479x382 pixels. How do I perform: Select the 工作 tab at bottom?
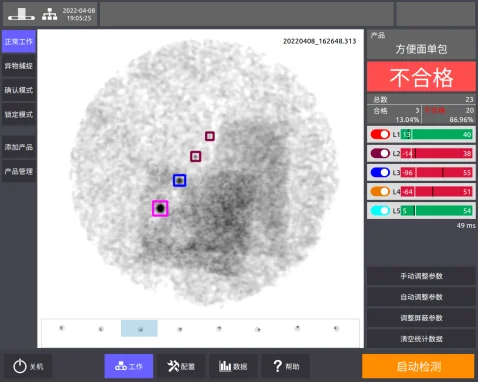[129, 366]
